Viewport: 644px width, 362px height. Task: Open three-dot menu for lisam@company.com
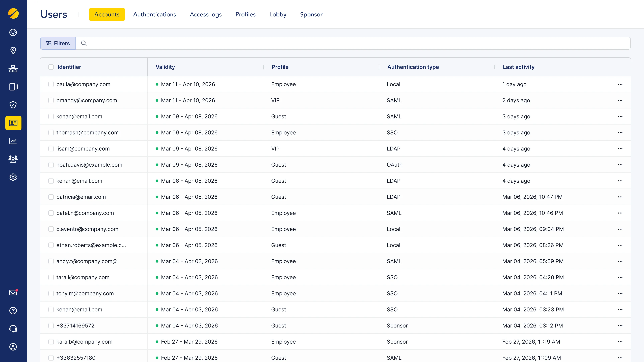620,149
